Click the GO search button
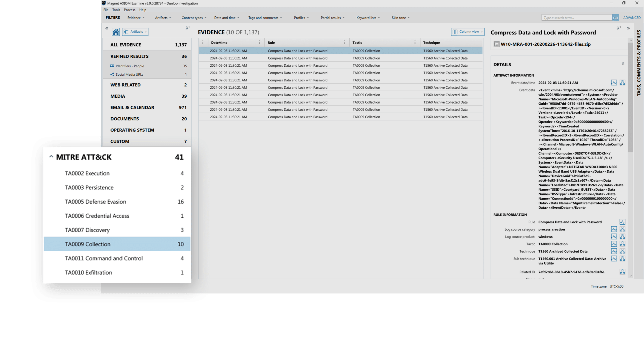This screenshot has height=348, width=644. tap(615, 18)
